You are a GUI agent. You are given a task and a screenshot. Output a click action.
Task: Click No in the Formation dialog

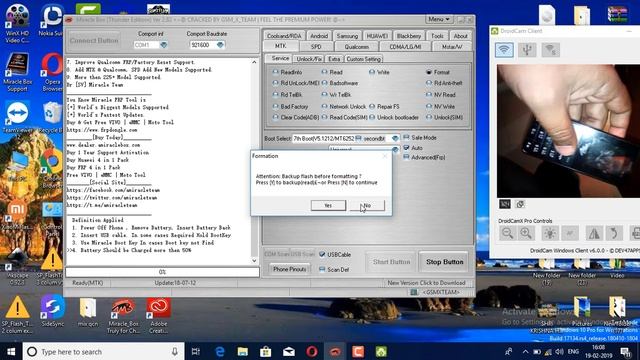tap(367, 205)
